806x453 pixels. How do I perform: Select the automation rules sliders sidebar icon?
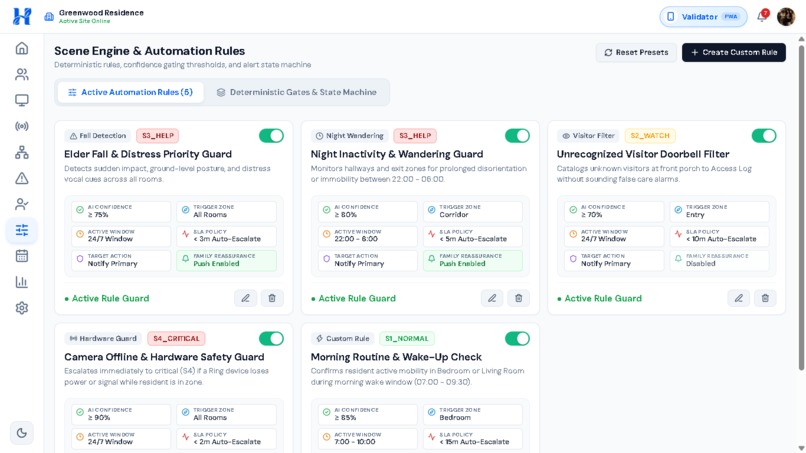(22, 230)
